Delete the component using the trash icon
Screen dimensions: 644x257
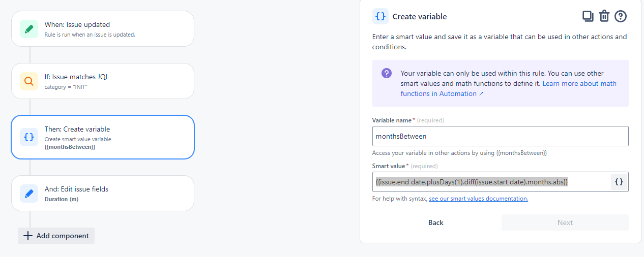point(604,16)
